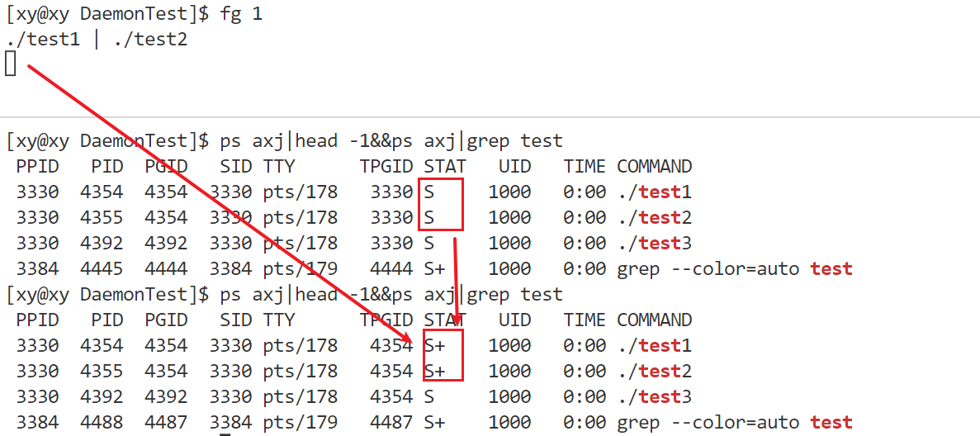980x436 pixels.
Task: Select ./test3 command in the second output
Action: [655, 397]
